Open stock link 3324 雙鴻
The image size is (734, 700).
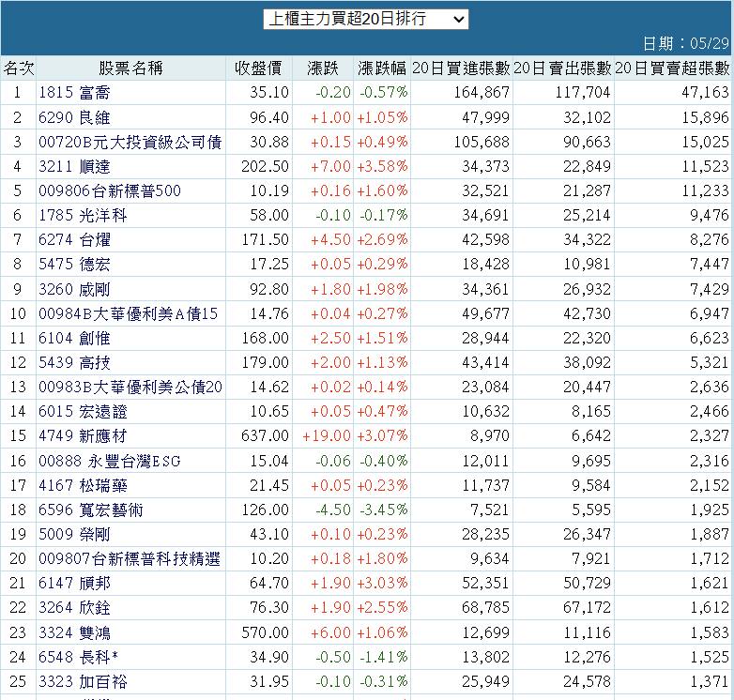pyautogui.click(x=74, y=632)
